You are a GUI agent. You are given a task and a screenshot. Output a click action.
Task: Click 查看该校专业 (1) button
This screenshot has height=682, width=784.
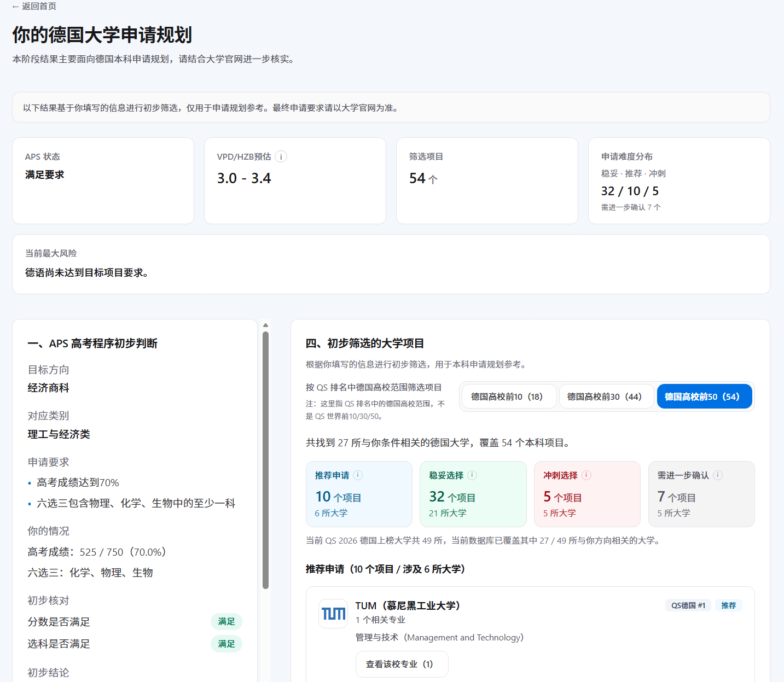pos(402,664)
